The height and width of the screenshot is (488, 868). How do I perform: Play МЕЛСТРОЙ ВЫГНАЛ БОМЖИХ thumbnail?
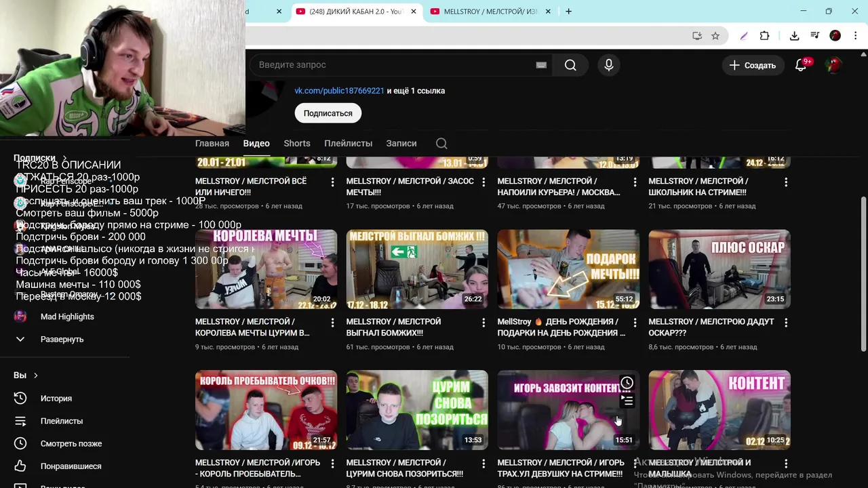(417, 269)
